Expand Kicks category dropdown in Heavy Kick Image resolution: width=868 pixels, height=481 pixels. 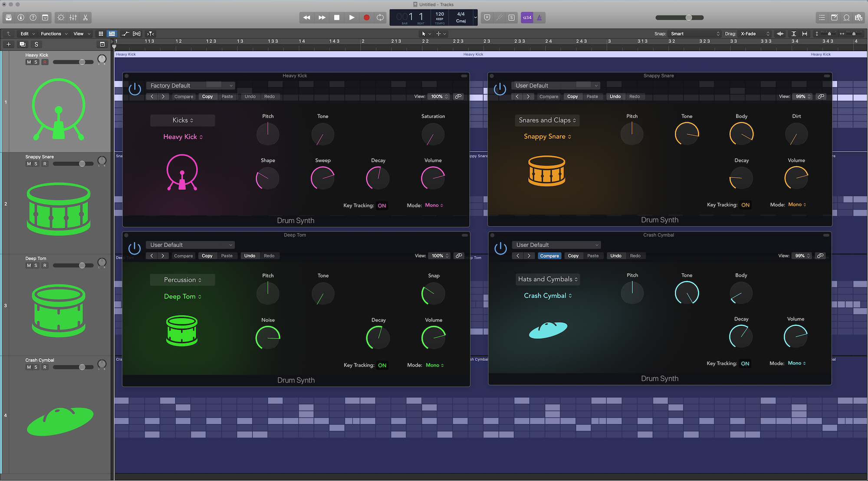[x=181, y=120]
